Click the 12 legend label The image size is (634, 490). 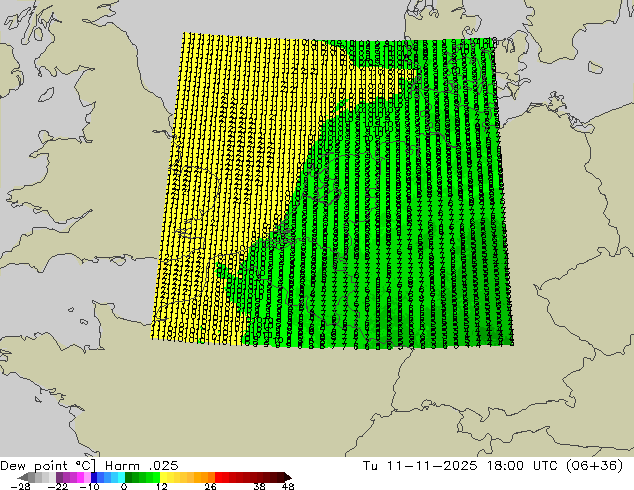[x=162, y=486]
